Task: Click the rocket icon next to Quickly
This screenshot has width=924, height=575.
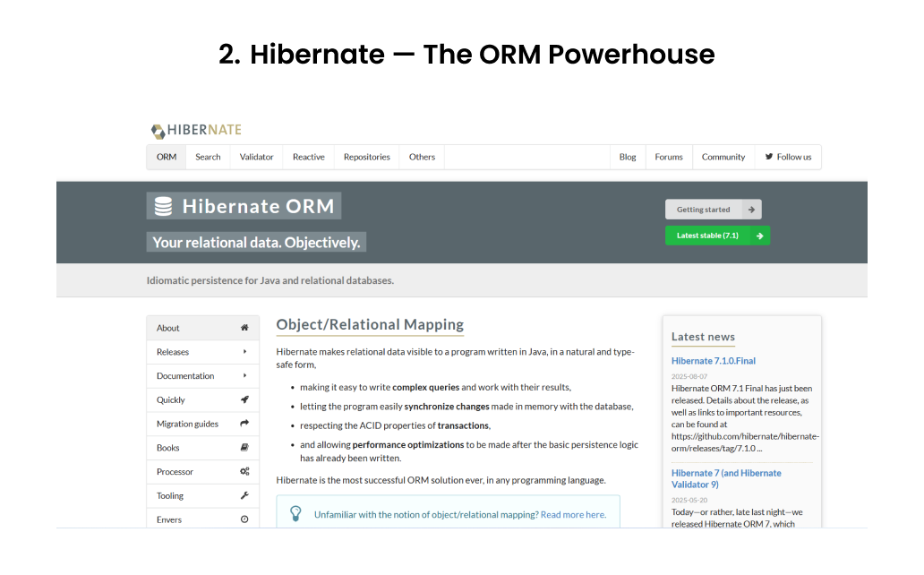Action: click(x=244, y=399)
